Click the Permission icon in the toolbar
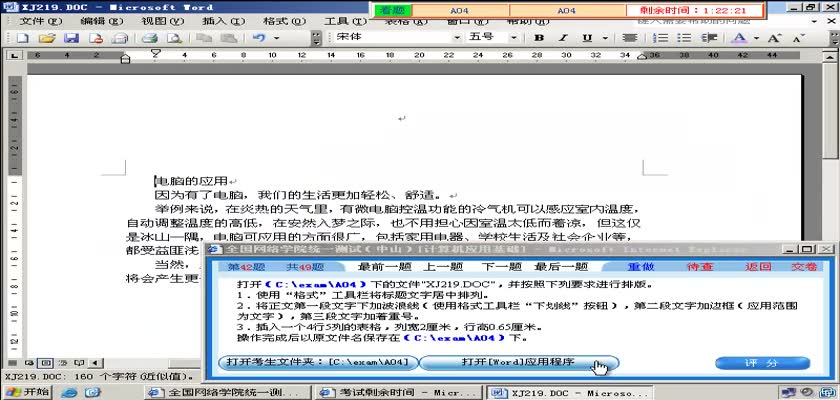 coord(95,38)
